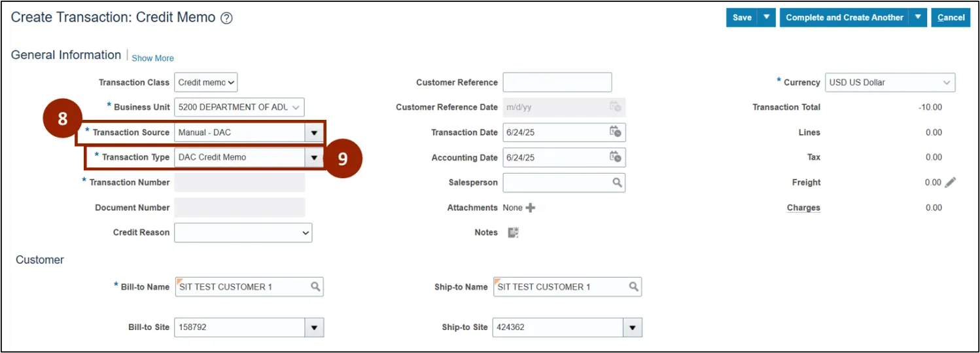The width and height of the screenshot is (980, 353).
Task: Add an attachment with the plus icon
Action: pyautogui.click(x=530, y=208)
